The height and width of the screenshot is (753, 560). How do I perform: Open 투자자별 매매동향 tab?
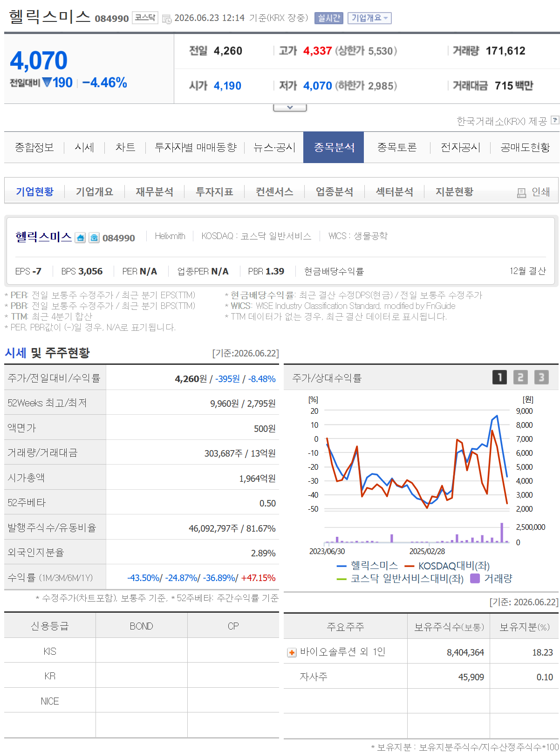point(196,147)
